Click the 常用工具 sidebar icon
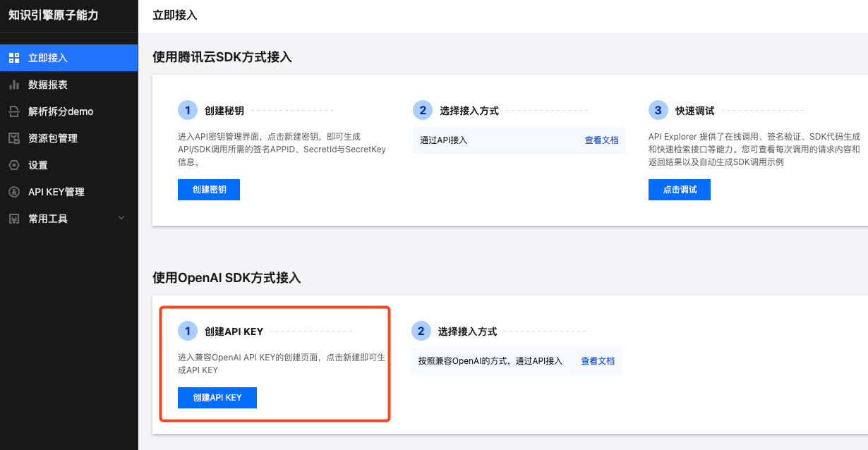 tap(14, 219)
